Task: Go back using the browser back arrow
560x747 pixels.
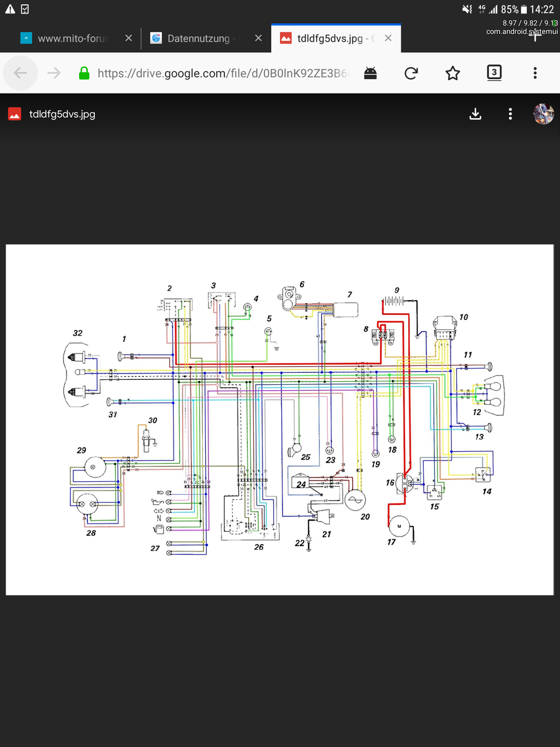Action: pyautogui.click(x=21, y=73)
